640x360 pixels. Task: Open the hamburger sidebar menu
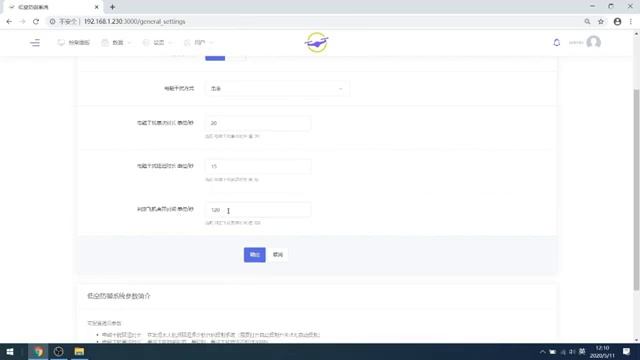pos(35,42)
